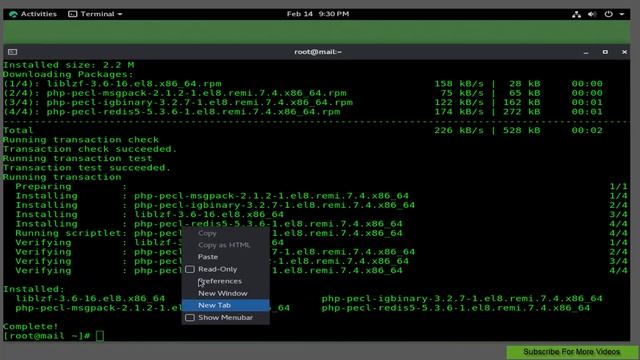Close the root@mail terminal window
Viewport: 640px width, 360px height.
624,52
